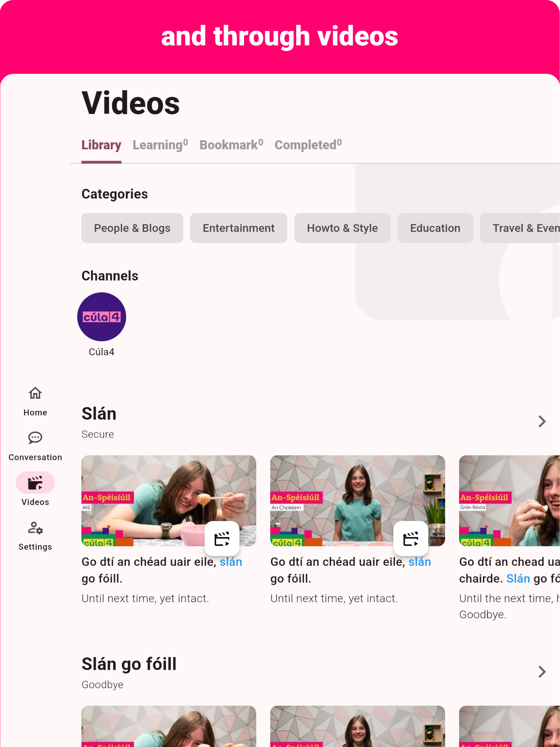This screenshot has width=560, height=747.
Task: Switch to the Learning tab
Action: (161, 145)
